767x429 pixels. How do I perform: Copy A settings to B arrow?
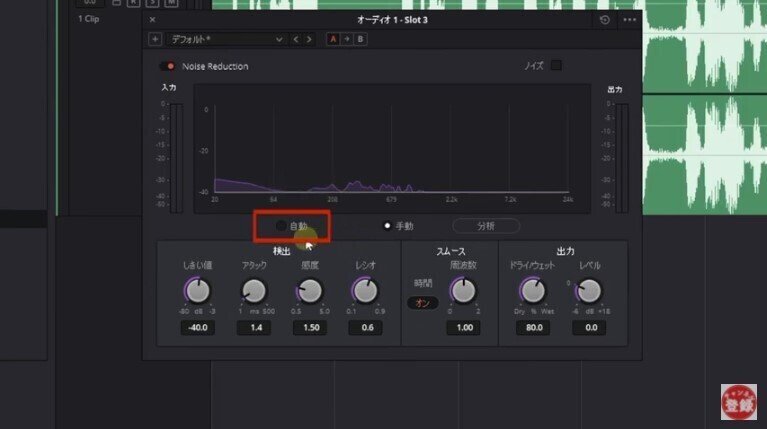pyautogui.click(x=347, y=39)
